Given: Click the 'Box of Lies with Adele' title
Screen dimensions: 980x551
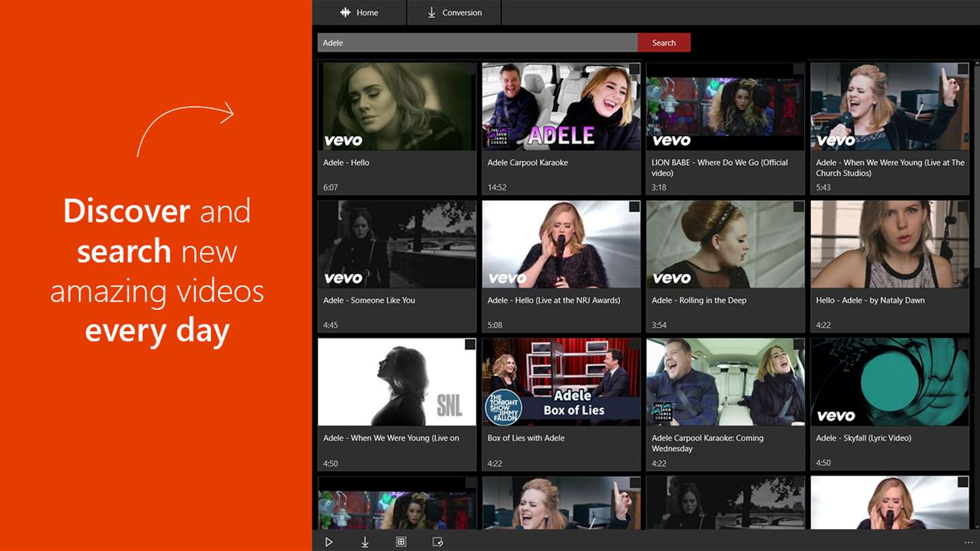Looking at the screenshot, I should tap(526, 438).
